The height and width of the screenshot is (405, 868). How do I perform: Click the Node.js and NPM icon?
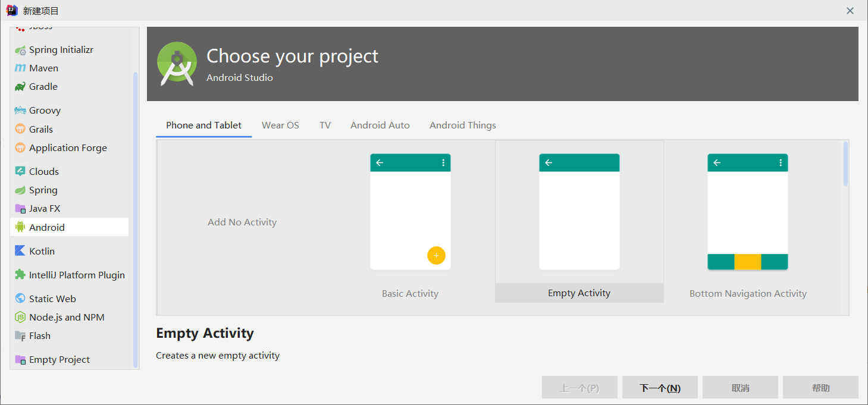tap(20, 317)
